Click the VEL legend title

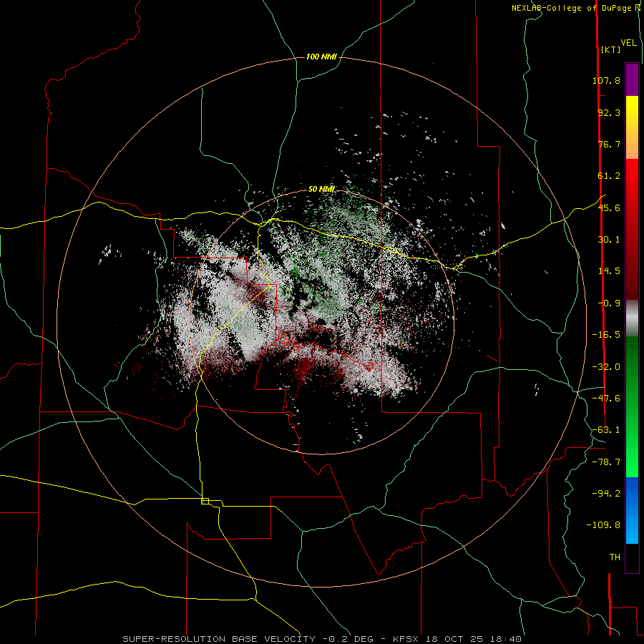(629, 42)
